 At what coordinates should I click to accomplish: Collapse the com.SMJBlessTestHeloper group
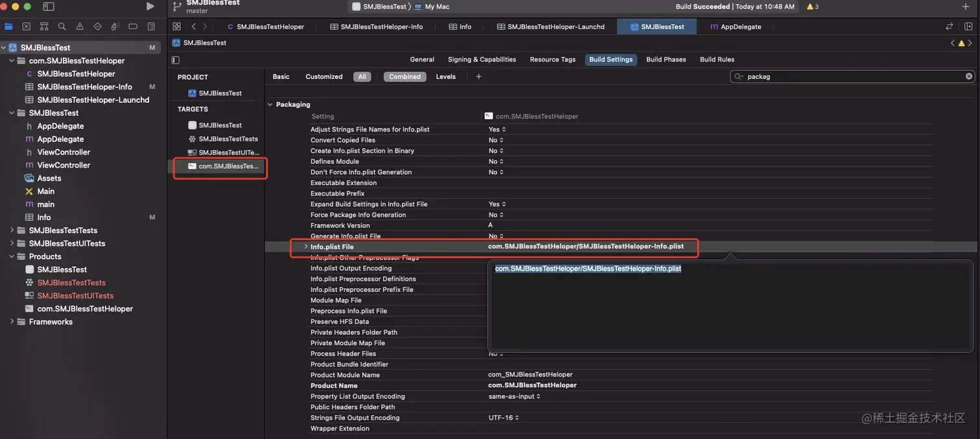click(12, 61)
